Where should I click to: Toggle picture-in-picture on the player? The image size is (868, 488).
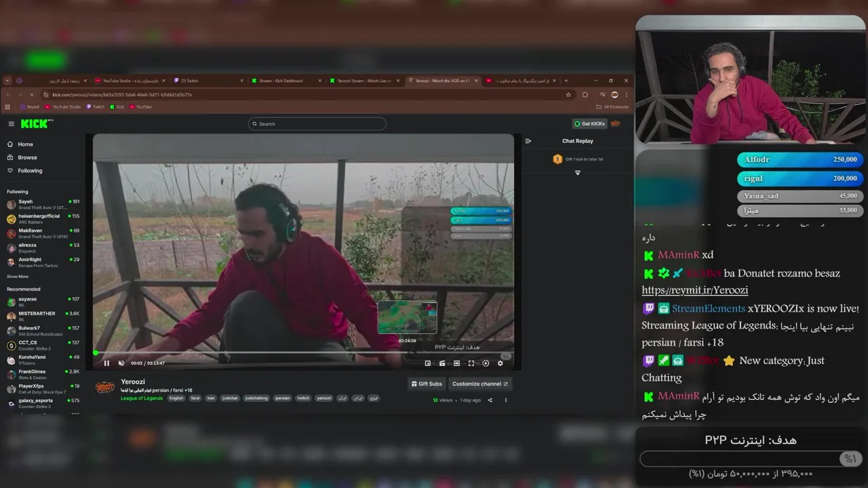427,363
